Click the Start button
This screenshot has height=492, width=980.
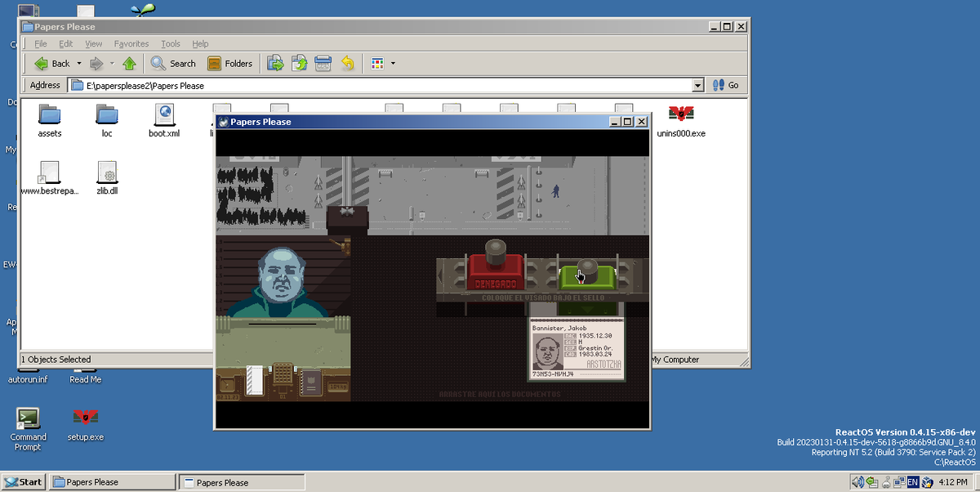[23, 481]
